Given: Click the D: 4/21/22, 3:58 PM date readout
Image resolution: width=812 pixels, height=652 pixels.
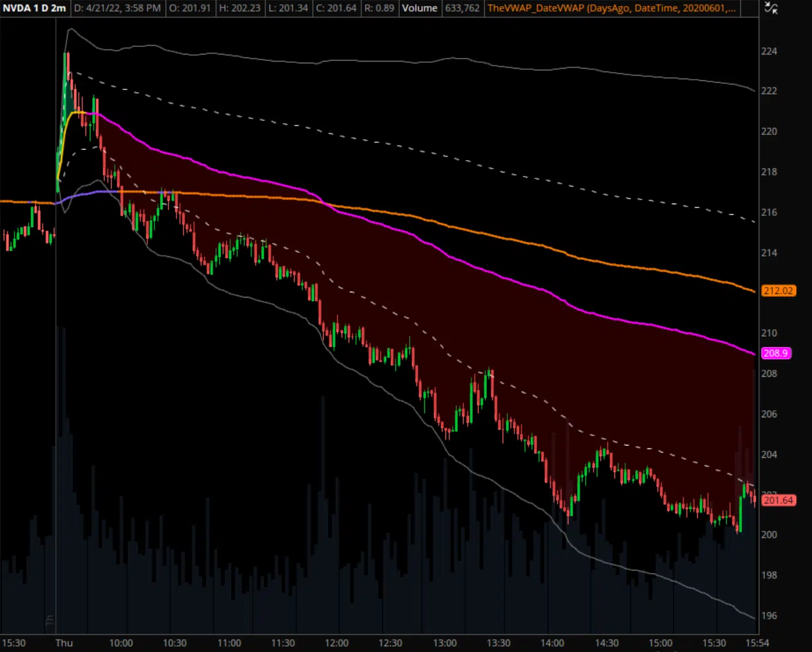Looking at the screenshot, I should pyautogui.click(x=117, y=8).
